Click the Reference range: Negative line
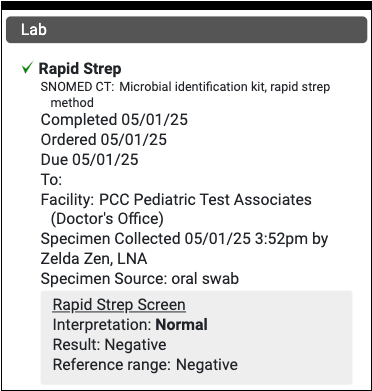The width and height of the screenshot is (372, 391). 145,365
